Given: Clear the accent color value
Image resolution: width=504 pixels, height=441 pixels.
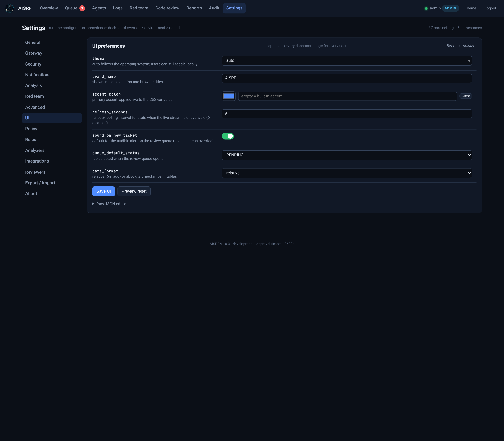Looking at the screenshot, I should pyautogui.click(x=466, y=96).
